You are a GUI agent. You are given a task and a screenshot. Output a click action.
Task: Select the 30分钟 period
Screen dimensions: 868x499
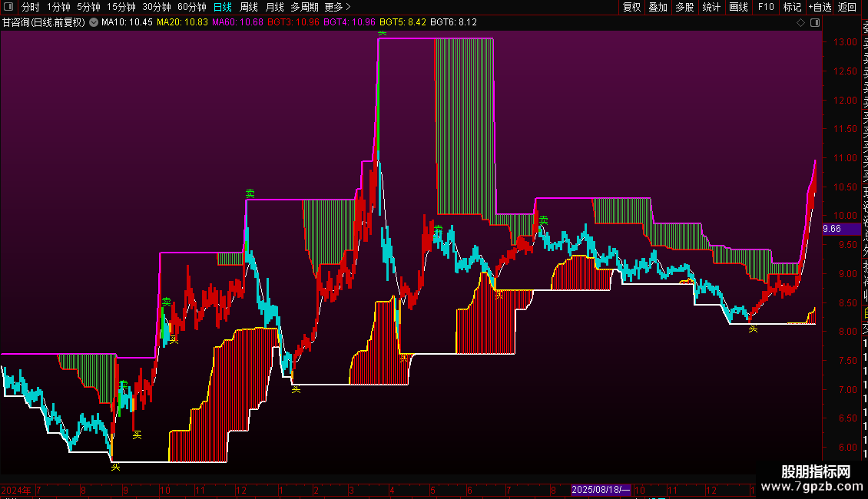click(x=157, y=7)
